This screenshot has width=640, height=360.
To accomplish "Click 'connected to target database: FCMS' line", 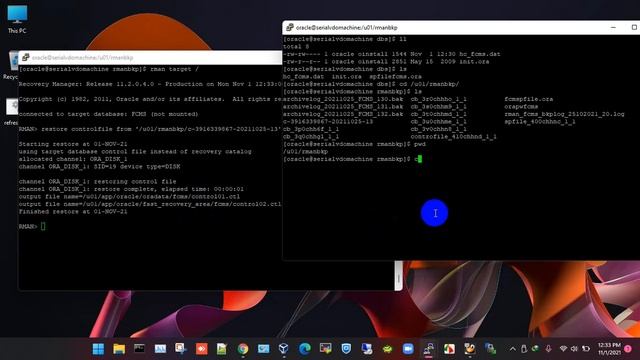I will pos(108,114).
